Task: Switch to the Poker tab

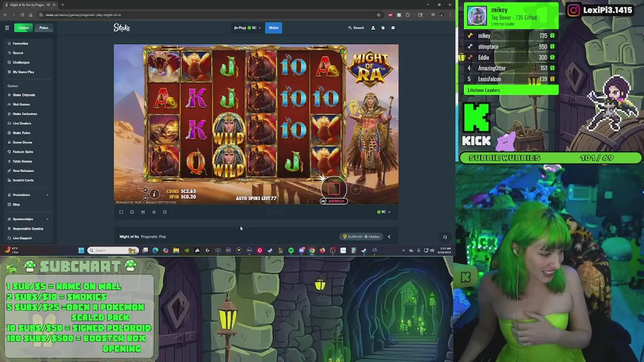Action: (44, 28)
